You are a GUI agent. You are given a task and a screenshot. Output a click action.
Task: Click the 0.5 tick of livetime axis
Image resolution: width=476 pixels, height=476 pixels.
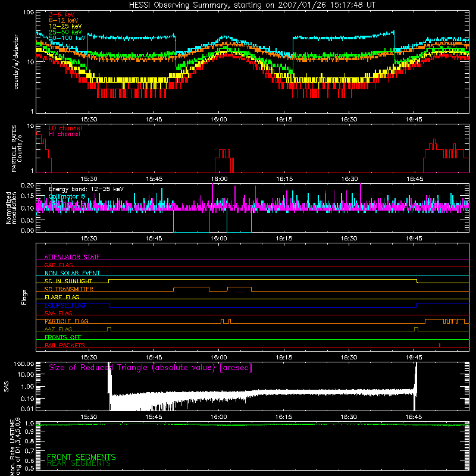(29, 468)
